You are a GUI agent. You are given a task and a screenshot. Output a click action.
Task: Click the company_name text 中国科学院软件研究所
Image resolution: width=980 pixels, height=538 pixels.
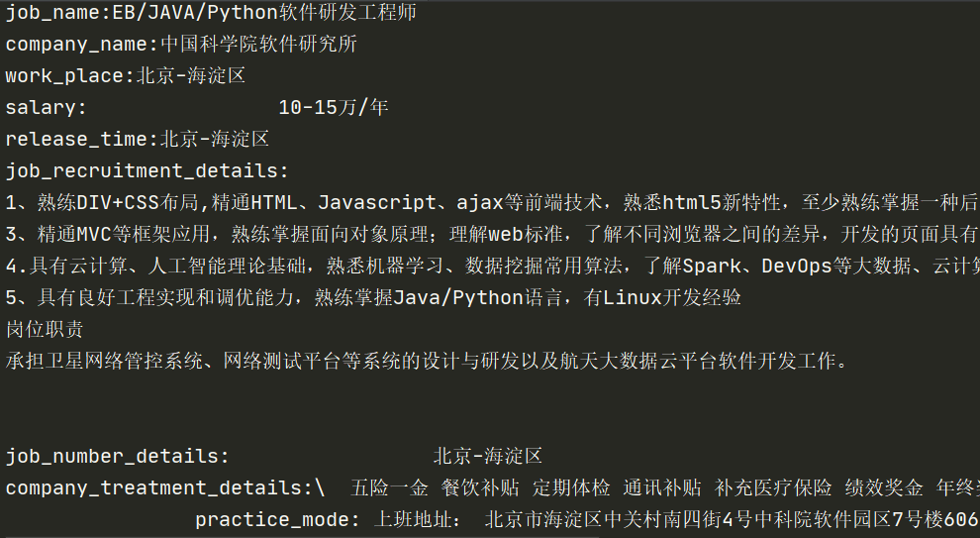[x=258, y=44]
